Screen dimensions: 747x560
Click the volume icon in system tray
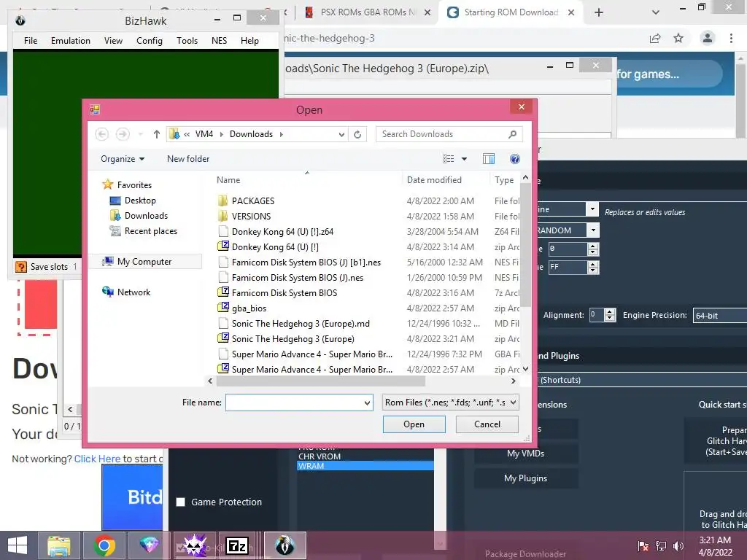tap(678, 545)
